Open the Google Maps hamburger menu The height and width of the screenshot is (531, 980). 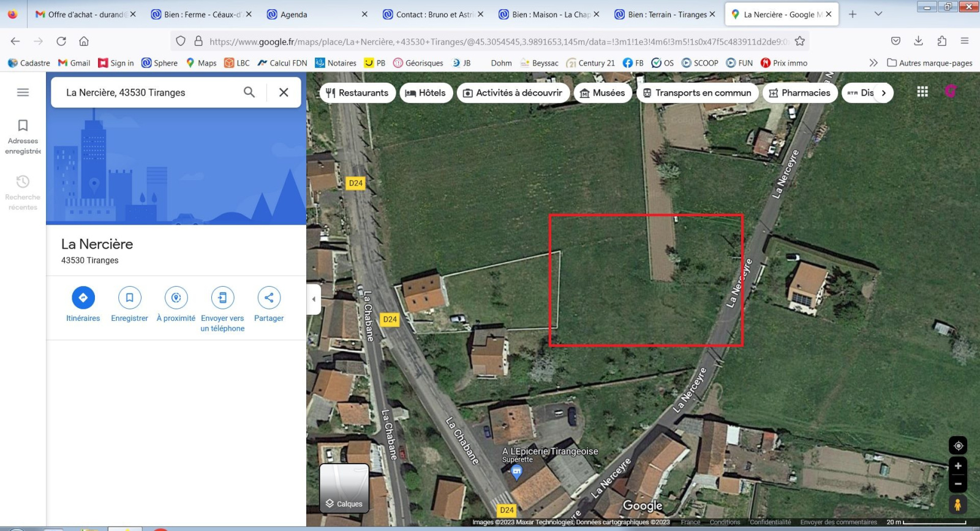(x=23, y=92)
